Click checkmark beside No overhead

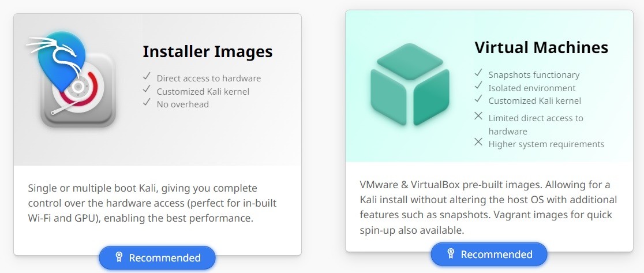[x=147, y=103]
